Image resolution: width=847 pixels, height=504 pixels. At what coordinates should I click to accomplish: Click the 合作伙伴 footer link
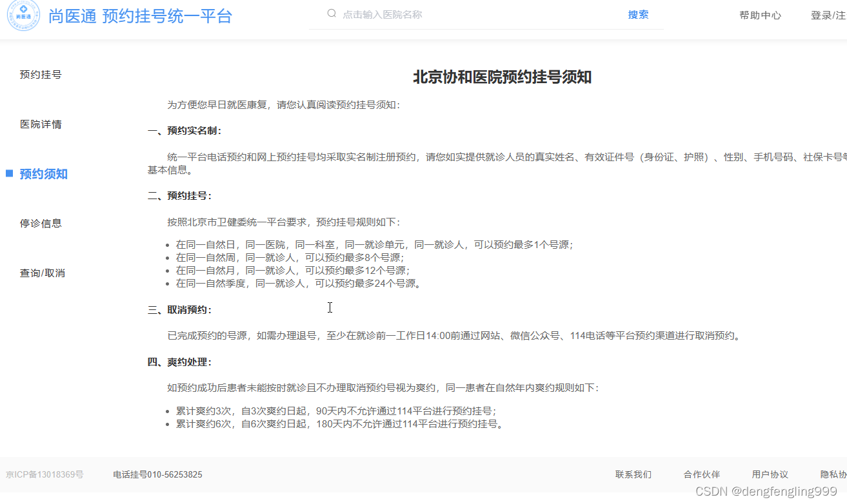pyautogui.click(x=701, y=474)
